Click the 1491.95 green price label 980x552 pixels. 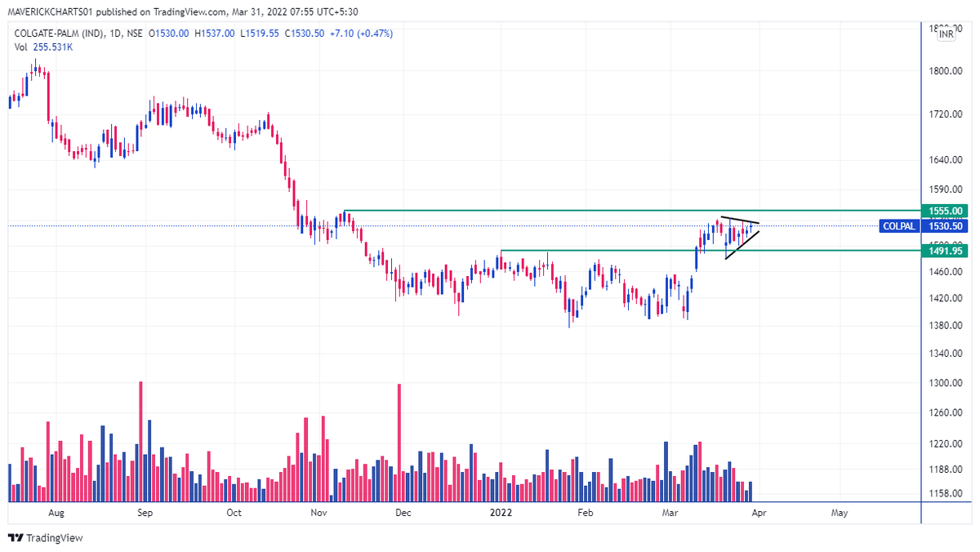pyautogui.click(x=943, y=251)
